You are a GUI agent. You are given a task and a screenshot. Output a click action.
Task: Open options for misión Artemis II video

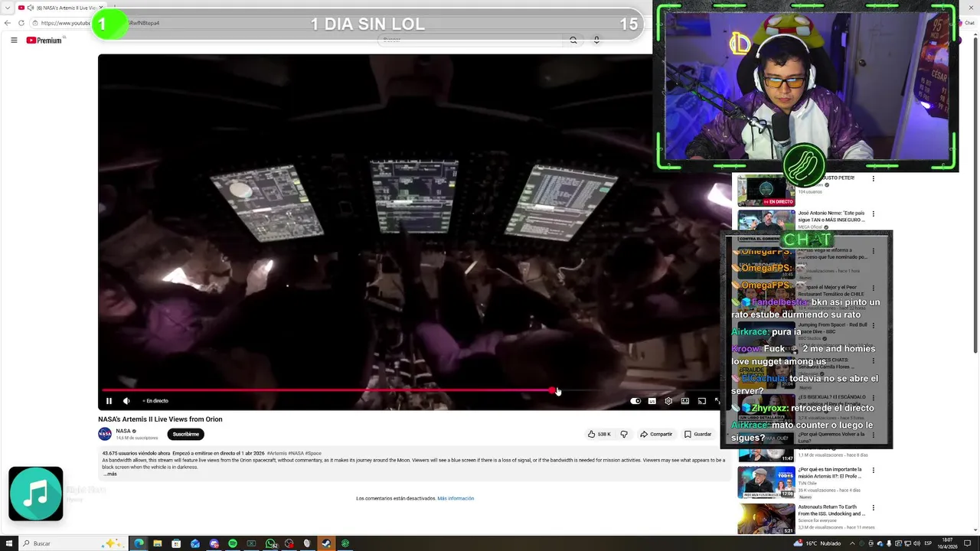pos(873,470)
